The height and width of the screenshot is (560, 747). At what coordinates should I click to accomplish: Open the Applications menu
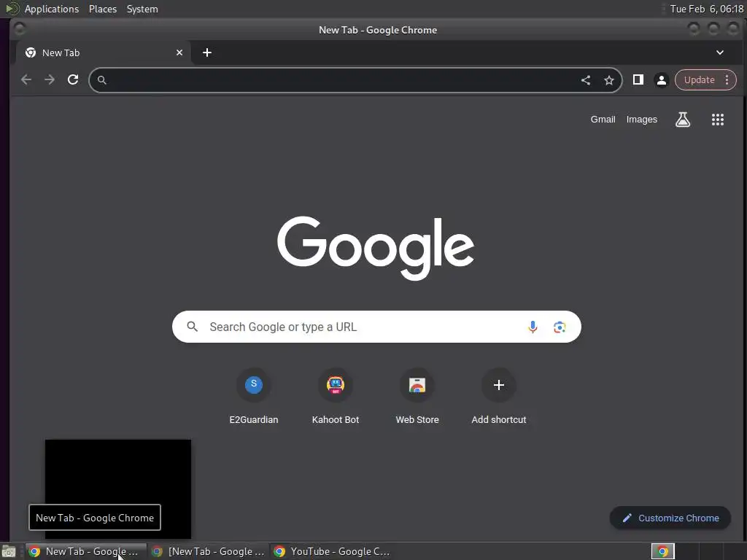pyautogui.click(x=52, y=9)
